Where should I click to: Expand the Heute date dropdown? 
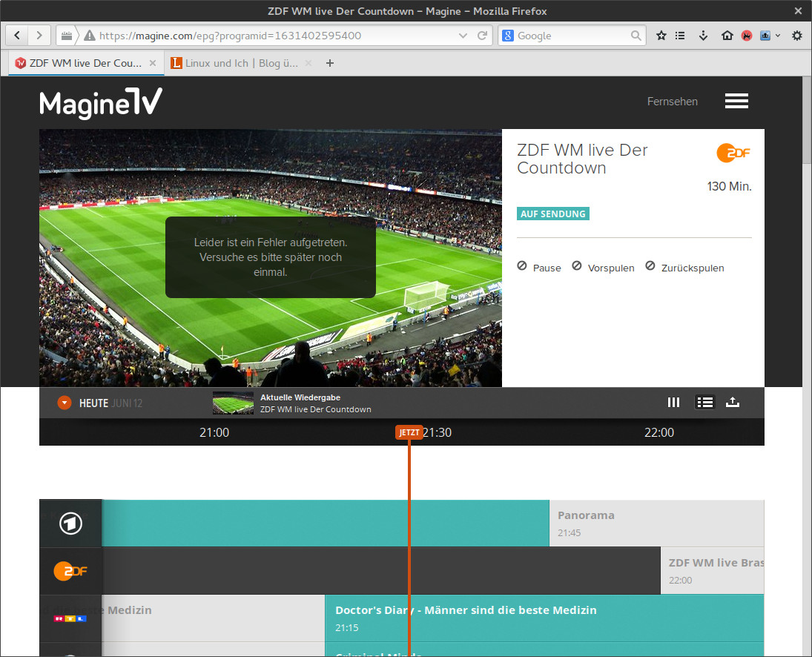coord(65,403)
